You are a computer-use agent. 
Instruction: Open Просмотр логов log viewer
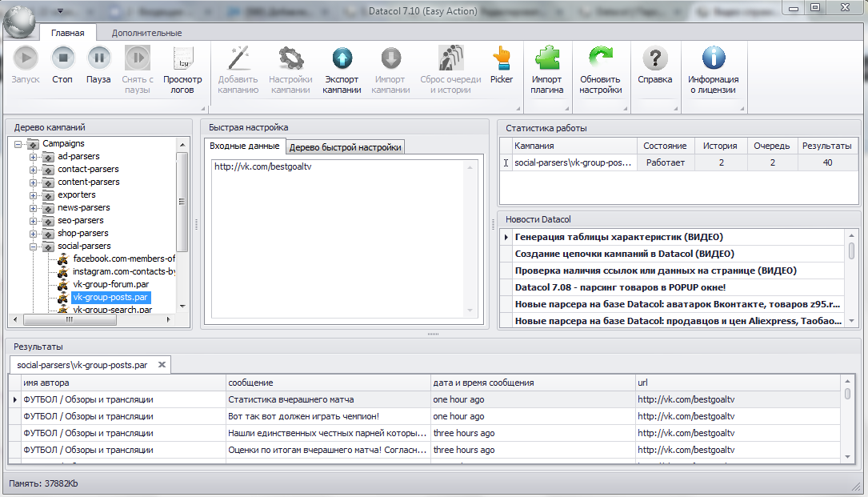182,58
